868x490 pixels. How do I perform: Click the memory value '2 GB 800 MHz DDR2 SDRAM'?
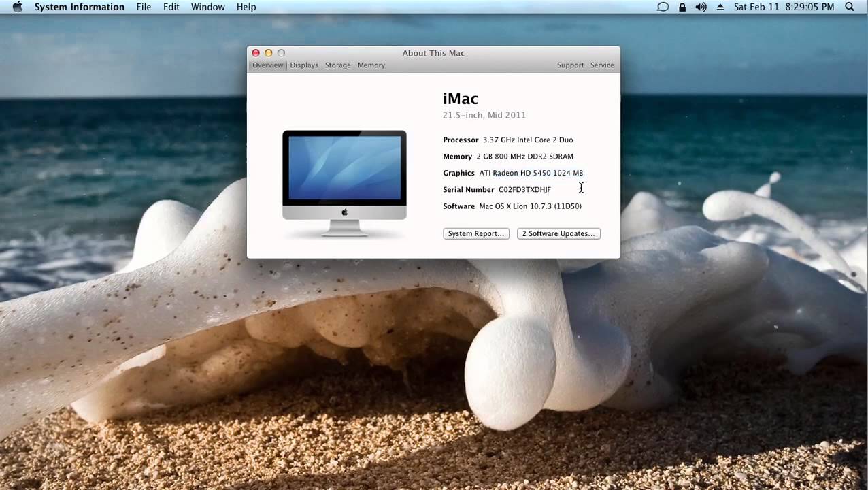coord(525,157)
